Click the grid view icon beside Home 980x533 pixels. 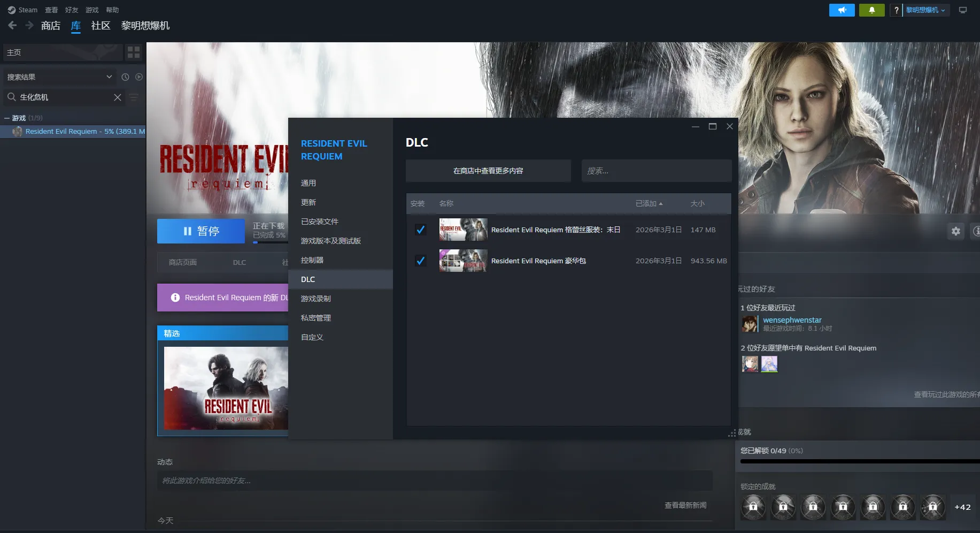tap(134, 52)
